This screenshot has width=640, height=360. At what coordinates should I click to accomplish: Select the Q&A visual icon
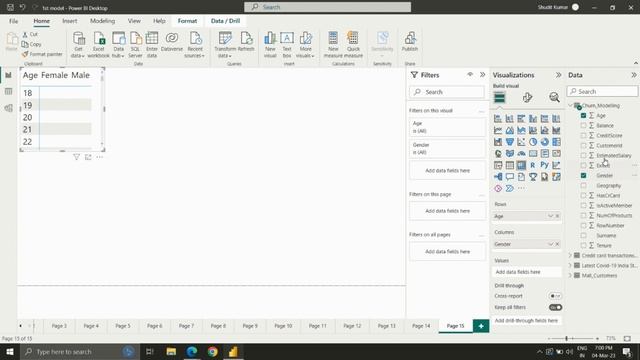pos(510,177)
